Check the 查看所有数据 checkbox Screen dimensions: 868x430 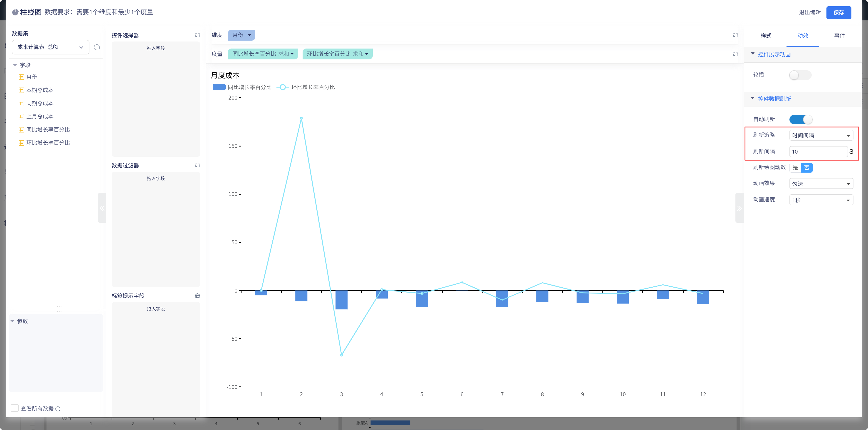(x=15, y=408)
